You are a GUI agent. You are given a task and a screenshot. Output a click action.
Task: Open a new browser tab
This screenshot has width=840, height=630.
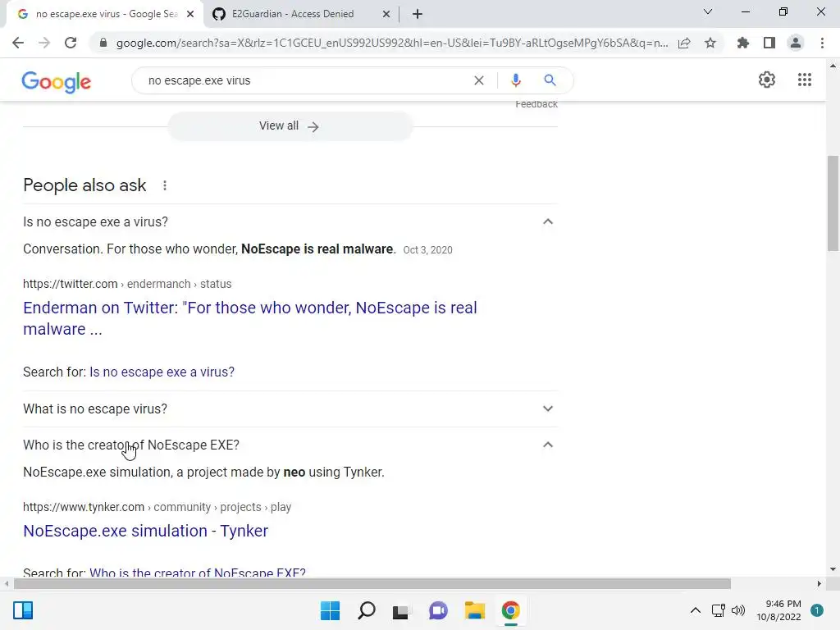(x=418, y=15)
